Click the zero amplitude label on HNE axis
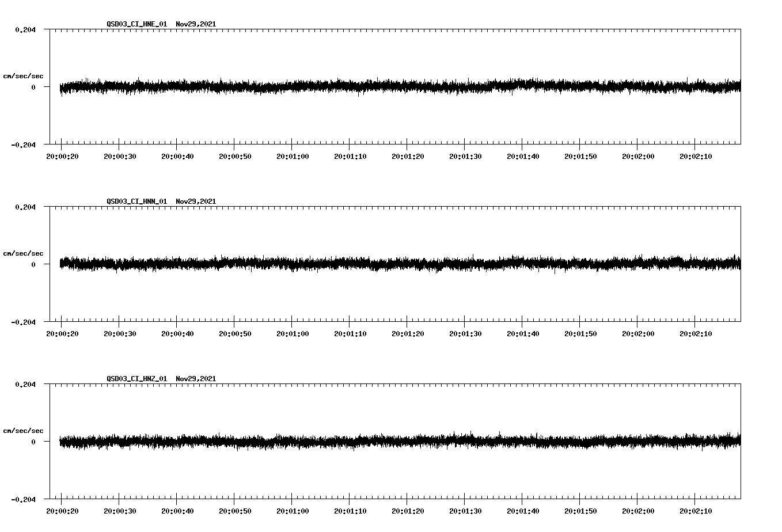This screenshot has width=782, height=532. [x=33, y=88]
